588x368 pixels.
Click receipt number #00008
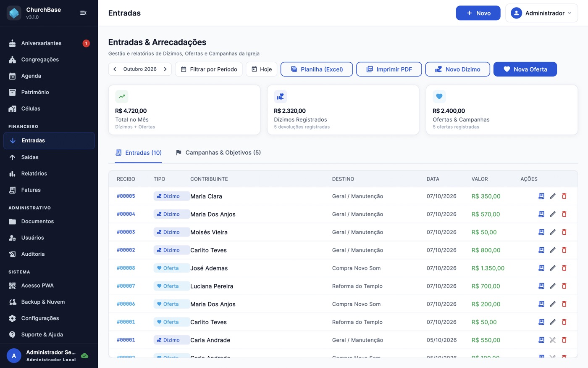(126, 268)
